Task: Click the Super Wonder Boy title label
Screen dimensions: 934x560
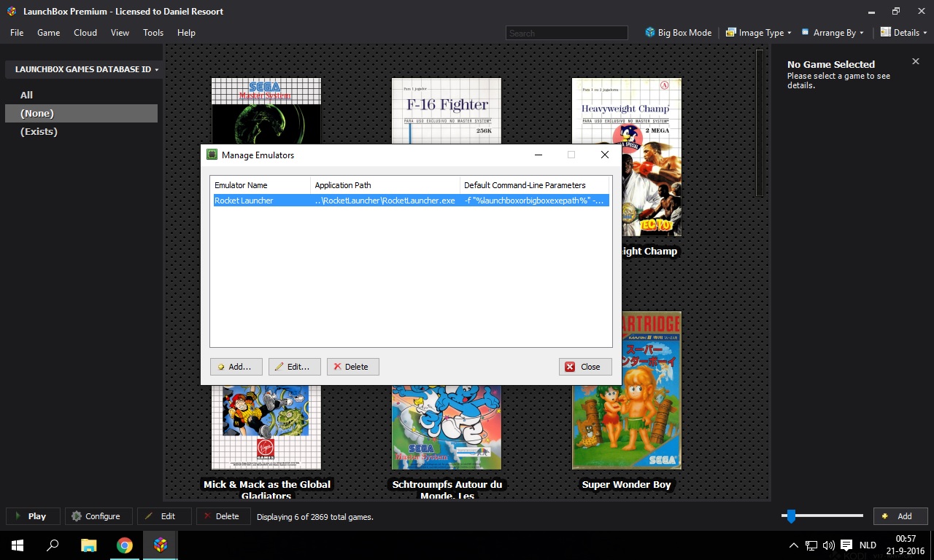Action: pyautogui.click(x=627, y=484)
